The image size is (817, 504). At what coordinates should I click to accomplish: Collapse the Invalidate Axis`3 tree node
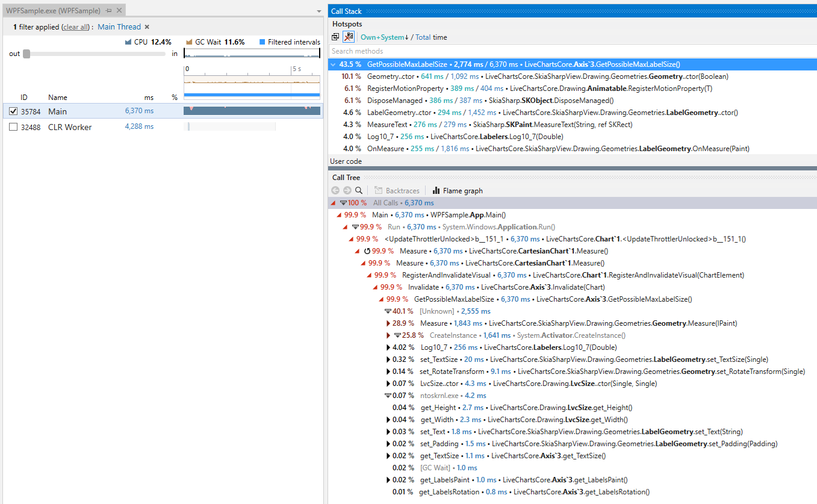pyautogui.click(x=376, y=287)
